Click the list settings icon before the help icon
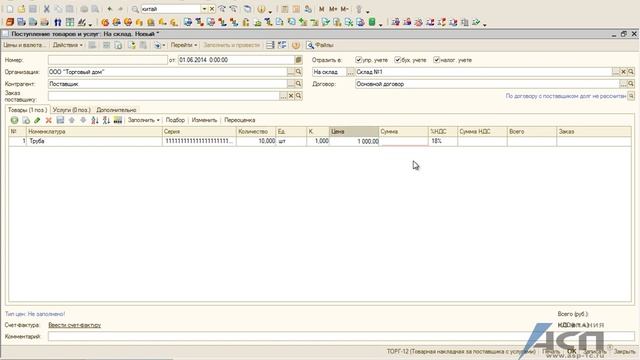 (282, 45)
